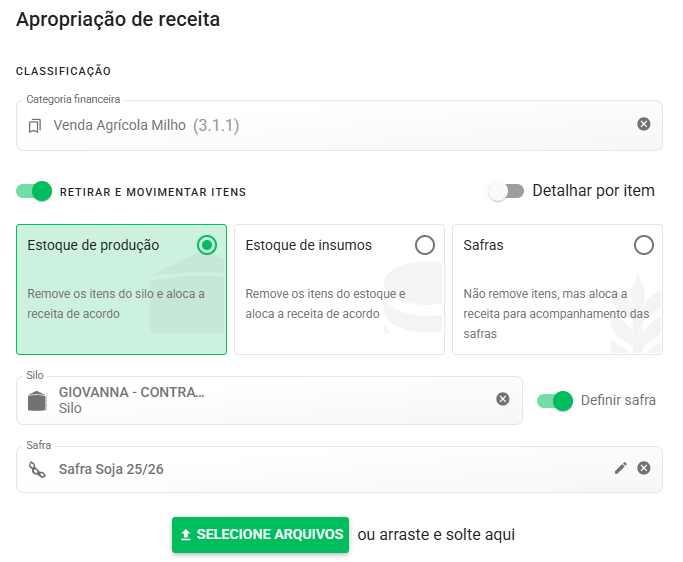Clear the Categoria financeira field
683x562 pixels.
pos(643,124)
